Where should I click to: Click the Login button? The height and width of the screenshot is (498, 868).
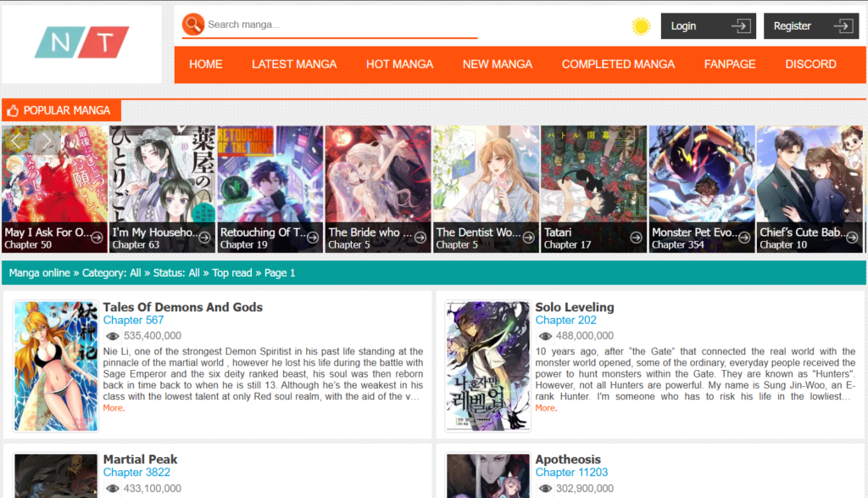(708, 26)
